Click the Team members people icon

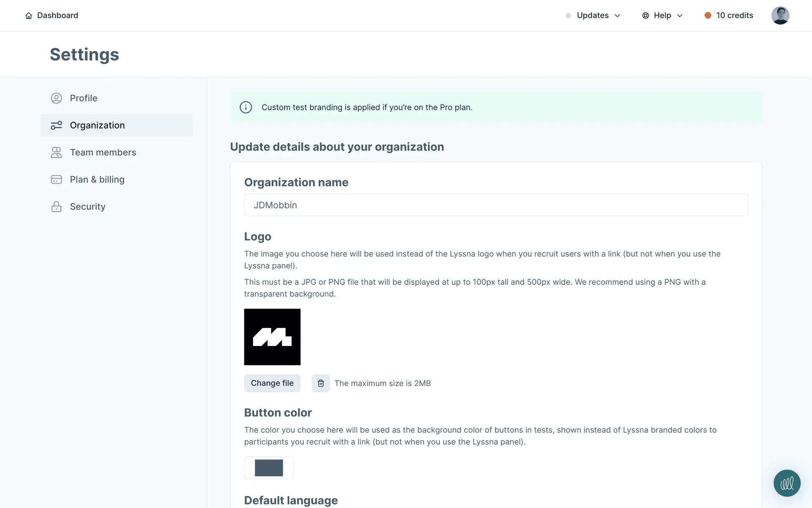(56, 152)
